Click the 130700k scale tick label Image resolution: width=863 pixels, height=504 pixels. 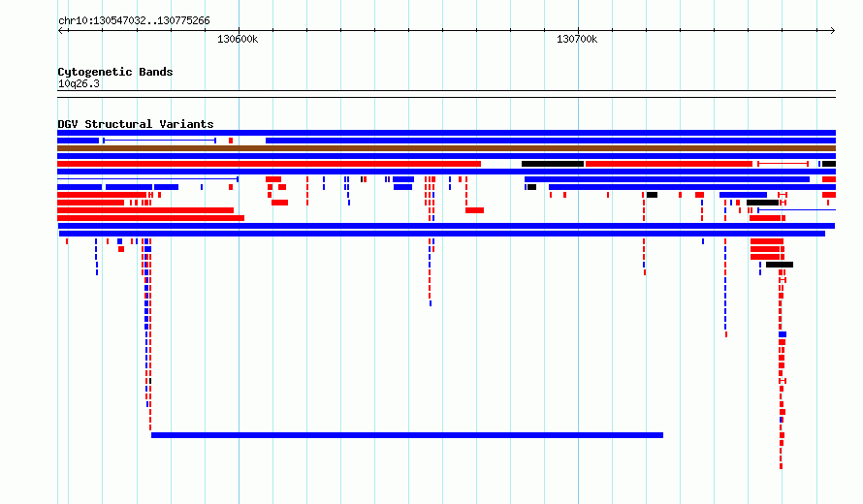coord(577,39)
